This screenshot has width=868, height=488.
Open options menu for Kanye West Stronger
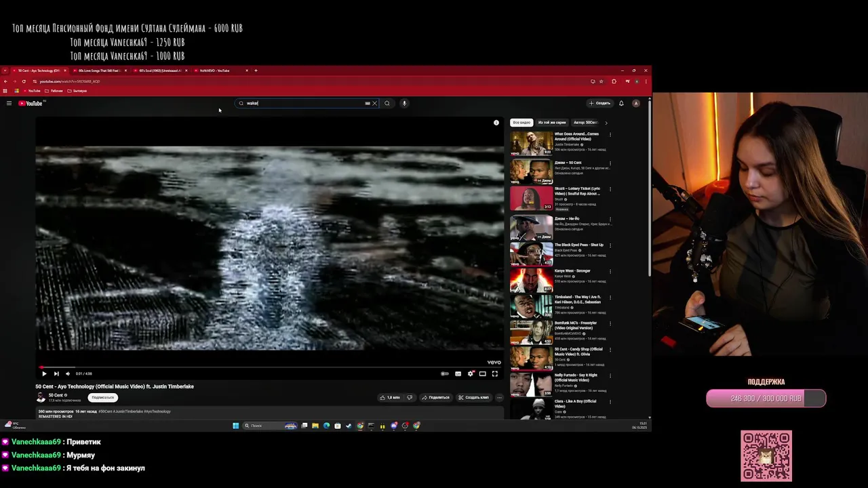610,271
